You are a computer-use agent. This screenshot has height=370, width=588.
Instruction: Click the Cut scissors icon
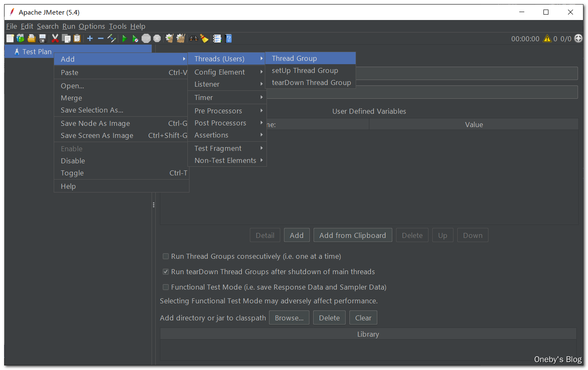[x=55, y=39]
